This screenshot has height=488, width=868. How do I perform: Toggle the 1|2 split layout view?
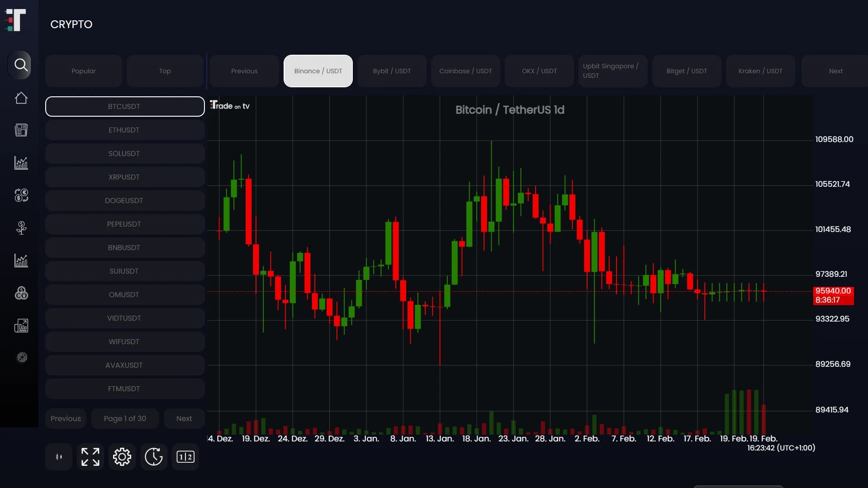(185, 457)
